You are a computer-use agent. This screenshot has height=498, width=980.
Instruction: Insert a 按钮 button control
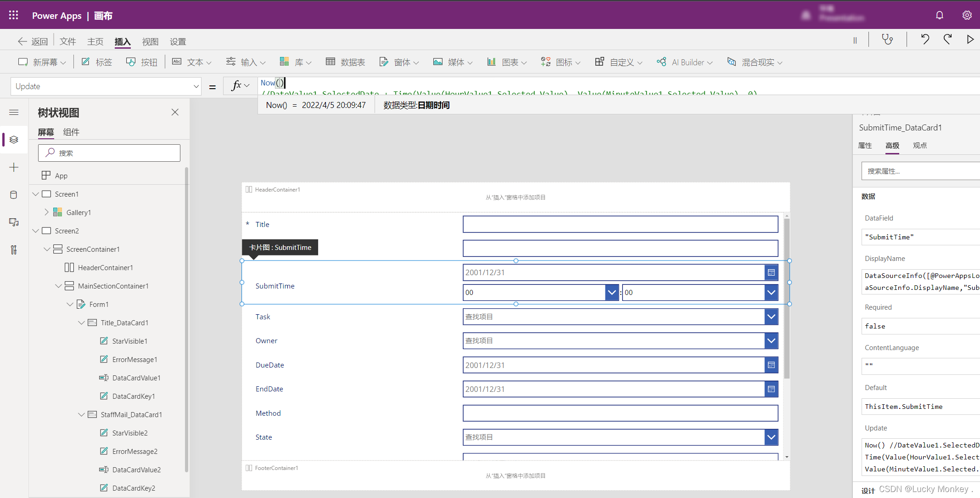(x=142, y=62)
